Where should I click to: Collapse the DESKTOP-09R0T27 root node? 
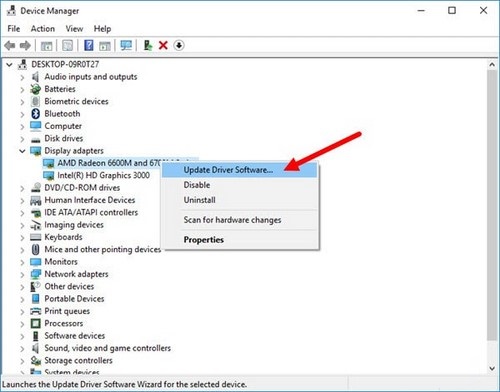(9, 64)
